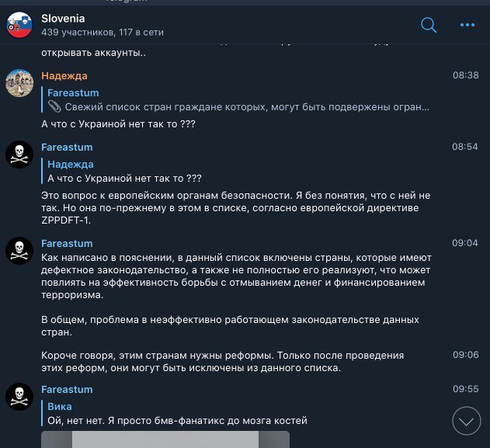
Task: Go to quoted Fareastum message about Свежий список
Action: pos(235,100)
